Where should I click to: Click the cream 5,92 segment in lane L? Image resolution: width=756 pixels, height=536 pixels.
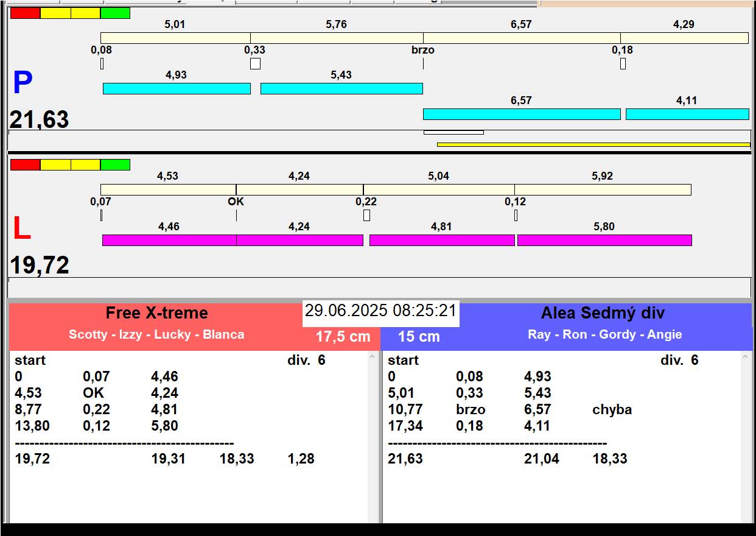(602, 189)
